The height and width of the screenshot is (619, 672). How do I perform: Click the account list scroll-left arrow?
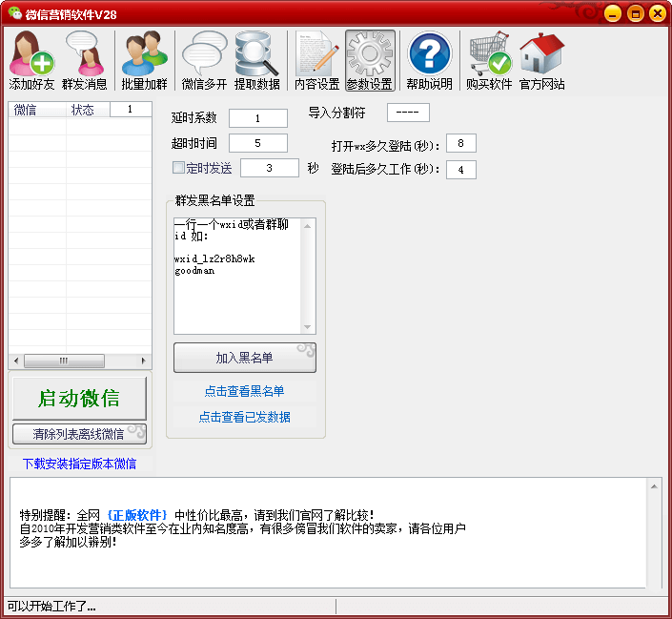pos(16,361)
